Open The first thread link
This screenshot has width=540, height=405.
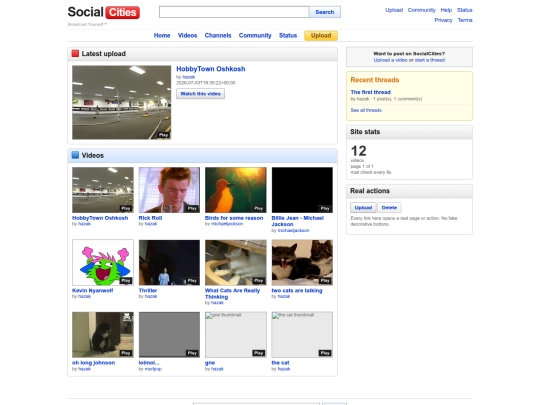[371, 92]
